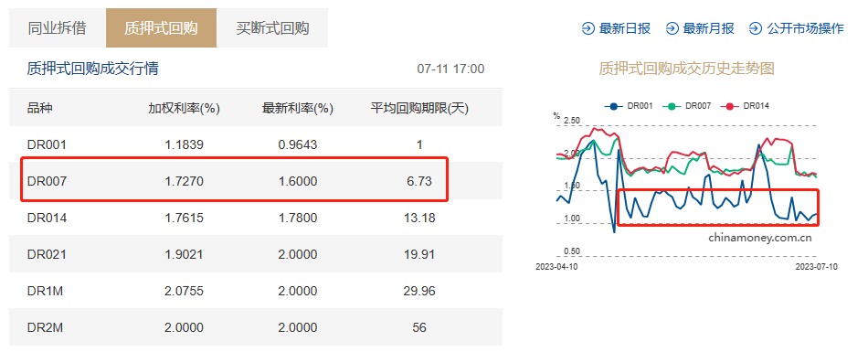This screenshot has width=868, height=352.
Task: Click the latest rate 0.9643
Action: coord(298,144)
